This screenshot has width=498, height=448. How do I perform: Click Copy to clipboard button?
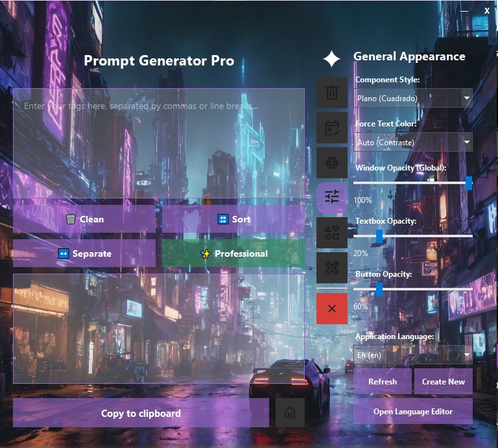[141, 413]
